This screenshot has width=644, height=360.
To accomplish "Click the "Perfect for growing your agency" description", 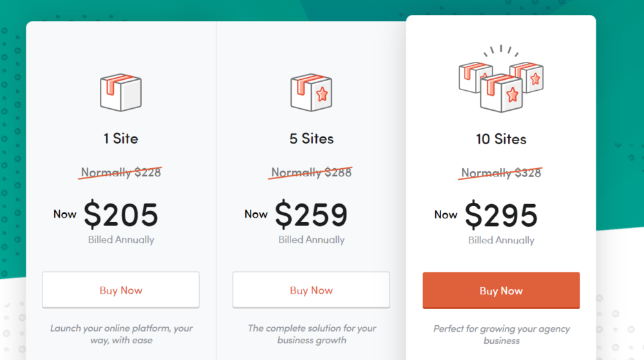I will coord(501,334).
